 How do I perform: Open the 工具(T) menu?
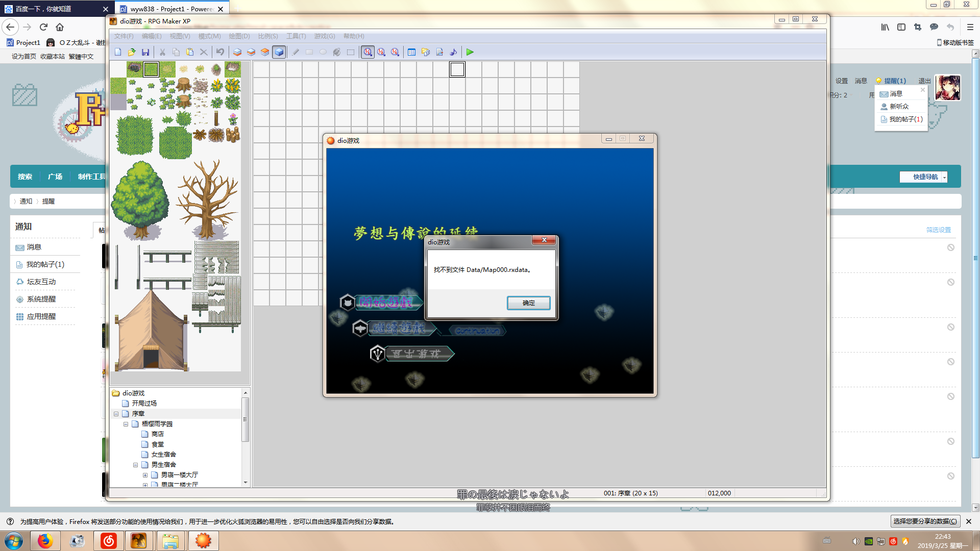coord(296,36)
